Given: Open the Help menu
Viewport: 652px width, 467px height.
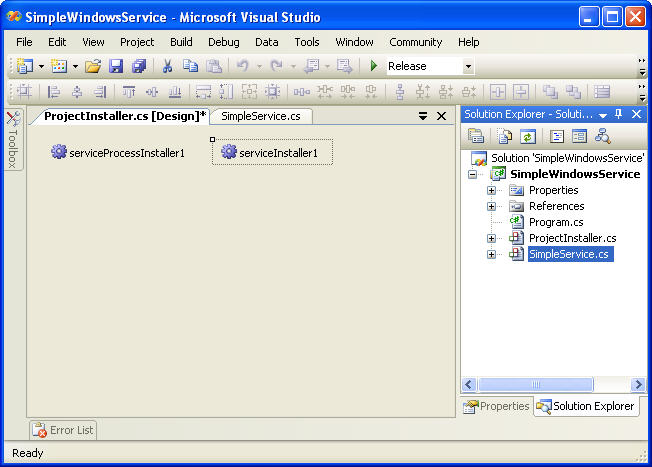Looking at the screenshot, I should click(469, 42).
